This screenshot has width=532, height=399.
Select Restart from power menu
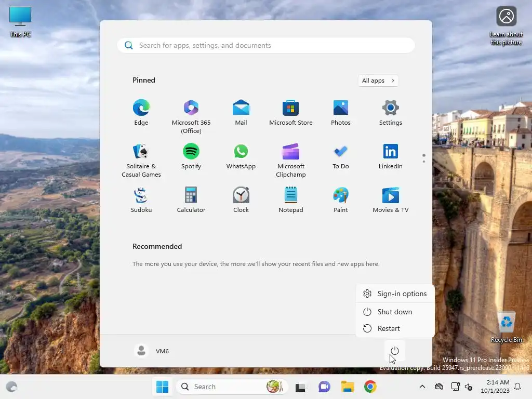click(x=395, y=328)
